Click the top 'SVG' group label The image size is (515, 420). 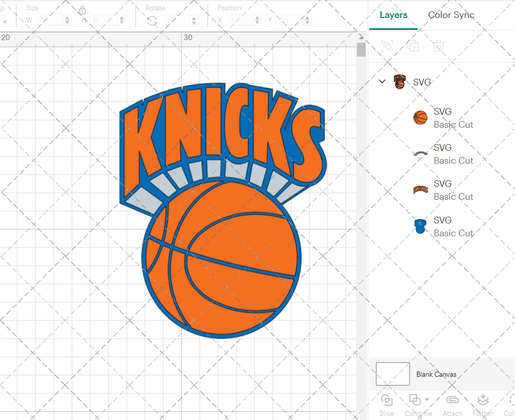(x=422, y=82)
